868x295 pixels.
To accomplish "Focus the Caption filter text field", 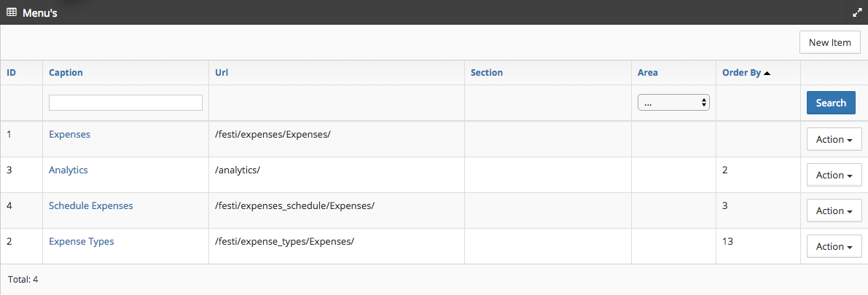I will coord(125,103).
